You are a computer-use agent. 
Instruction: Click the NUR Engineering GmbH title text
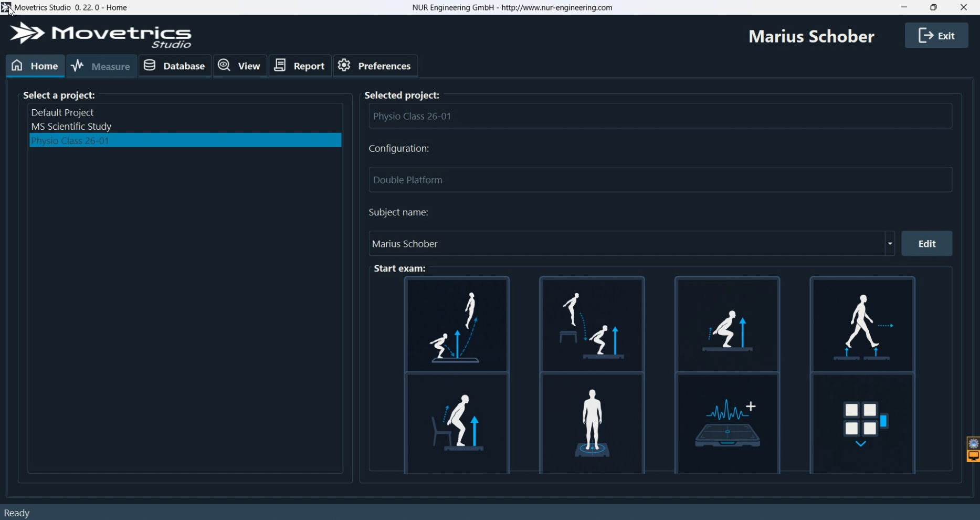(512, 7)
